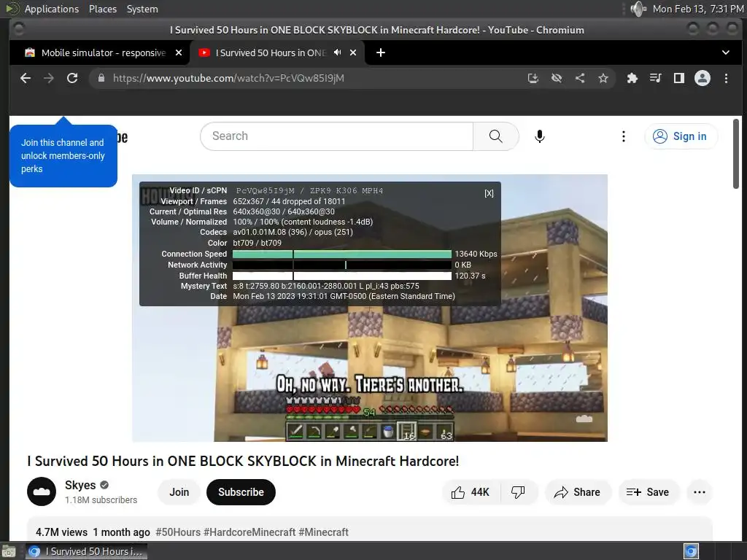Save the video to a playlist

(648, 492)
